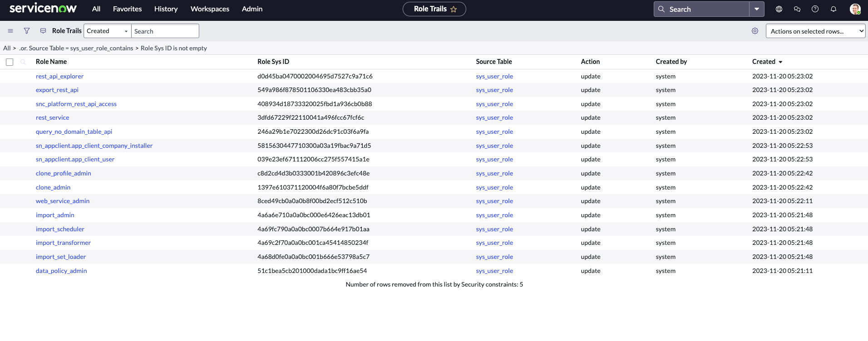This screenshot has height=341, width=868.
Task: Open the clone_profile_admin role link
Action: (x=64, y=173)
